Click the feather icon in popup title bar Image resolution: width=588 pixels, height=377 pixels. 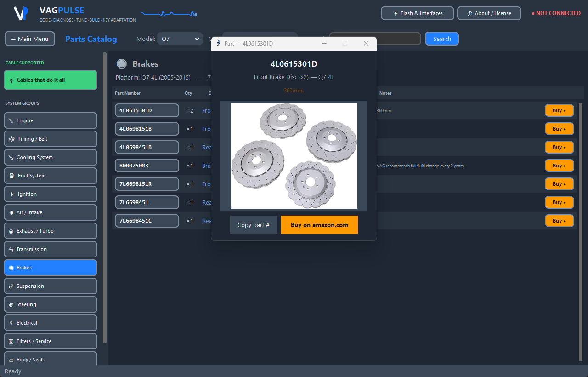(219, 43)
